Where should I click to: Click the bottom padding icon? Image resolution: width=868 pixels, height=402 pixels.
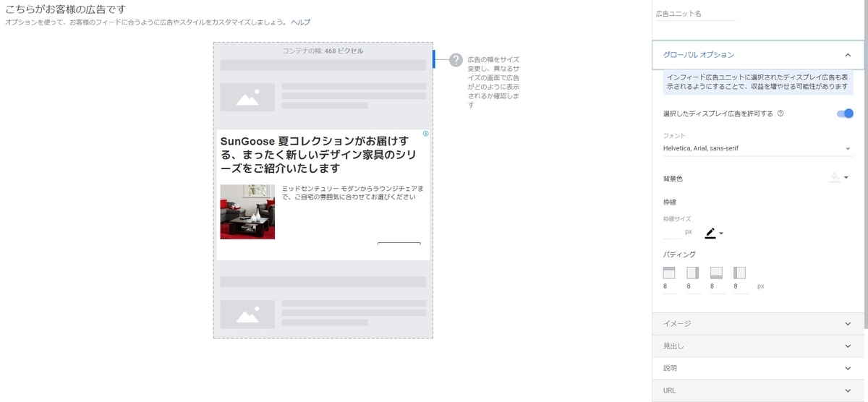[x=716, y=273]
